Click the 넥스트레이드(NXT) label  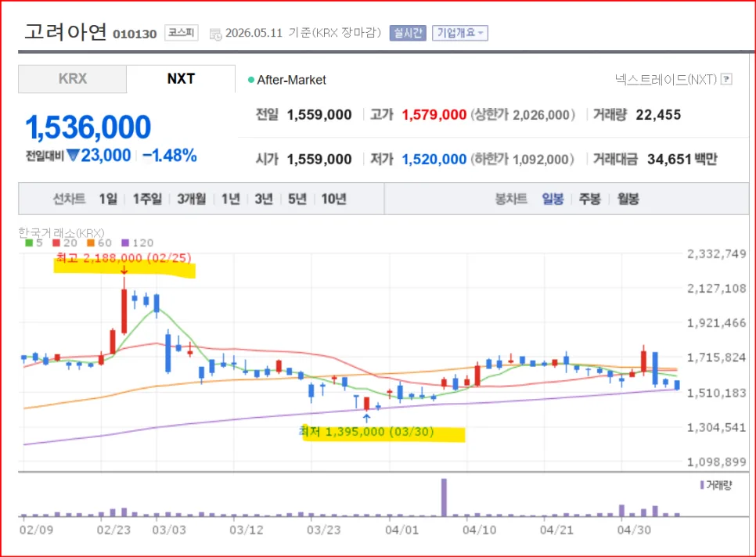(666, 79)
